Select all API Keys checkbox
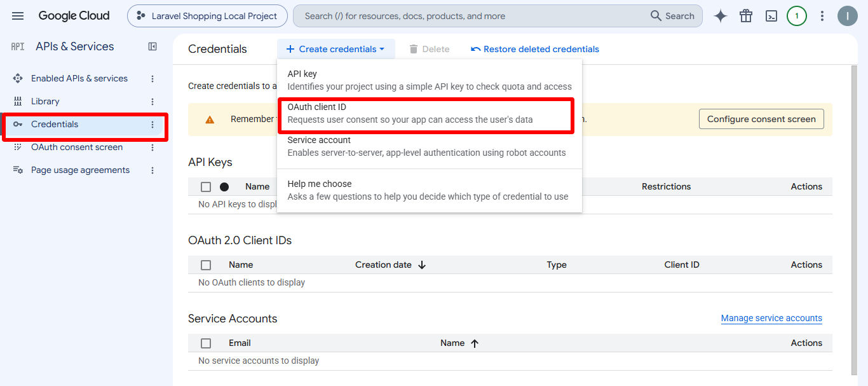The height and width of the screenshot is (386, 868). point(206,186)
